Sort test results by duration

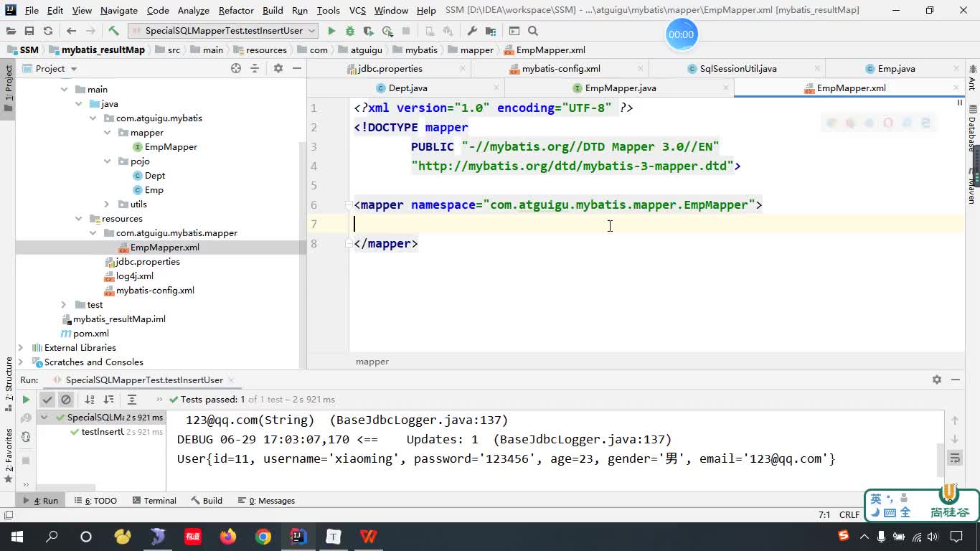pyautogui.click(x=108, y=400)
